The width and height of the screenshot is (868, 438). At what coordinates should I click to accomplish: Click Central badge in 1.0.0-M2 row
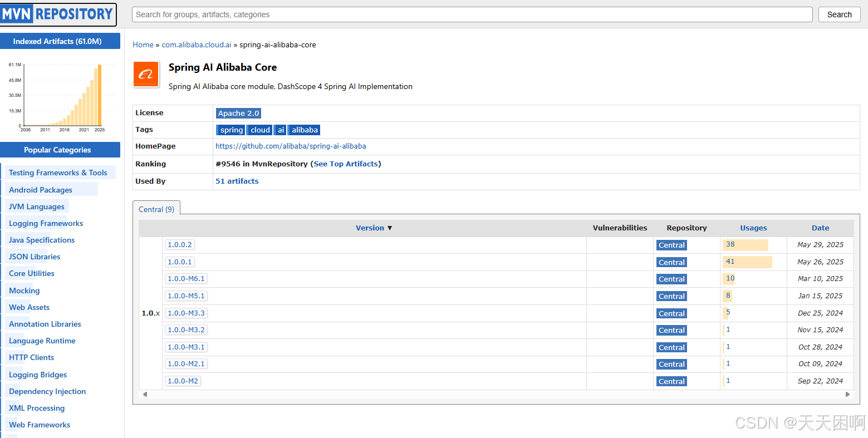point(671,382)
